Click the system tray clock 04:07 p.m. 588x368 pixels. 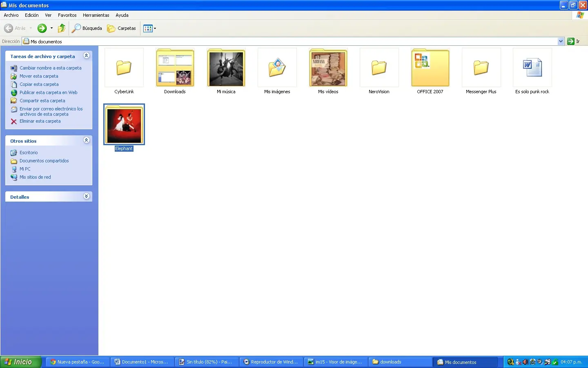tap(571, 362)
